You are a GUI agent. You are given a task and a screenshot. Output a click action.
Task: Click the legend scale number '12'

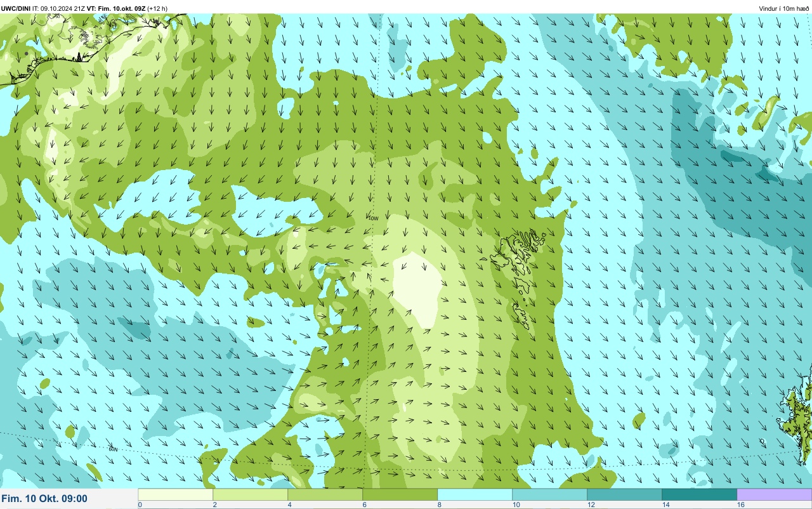(x=590, y=505)
